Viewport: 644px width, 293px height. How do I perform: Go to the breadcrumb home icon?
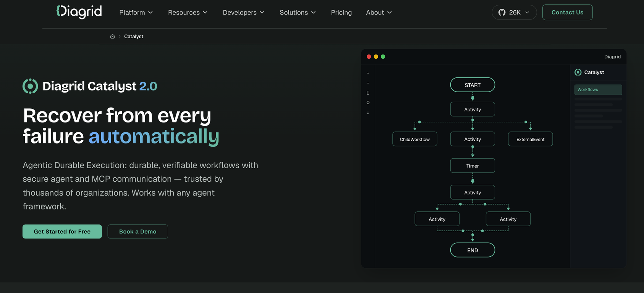(x=112, y=36)
